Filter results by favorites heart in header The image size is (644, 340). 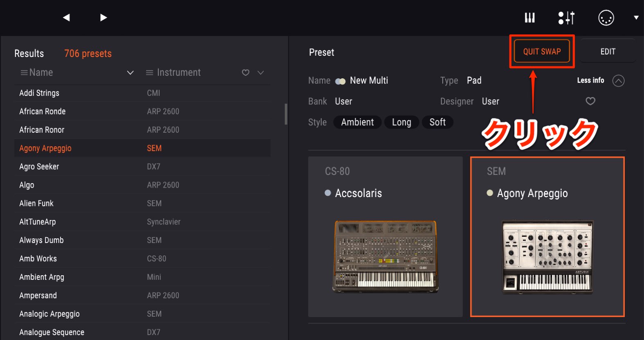[x=245, y=73]
